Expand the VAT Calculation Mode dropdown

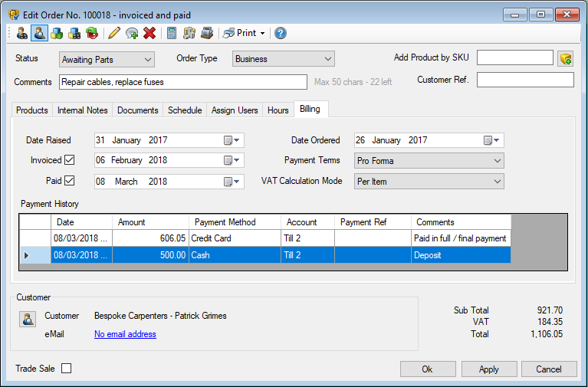coord(429,182)
